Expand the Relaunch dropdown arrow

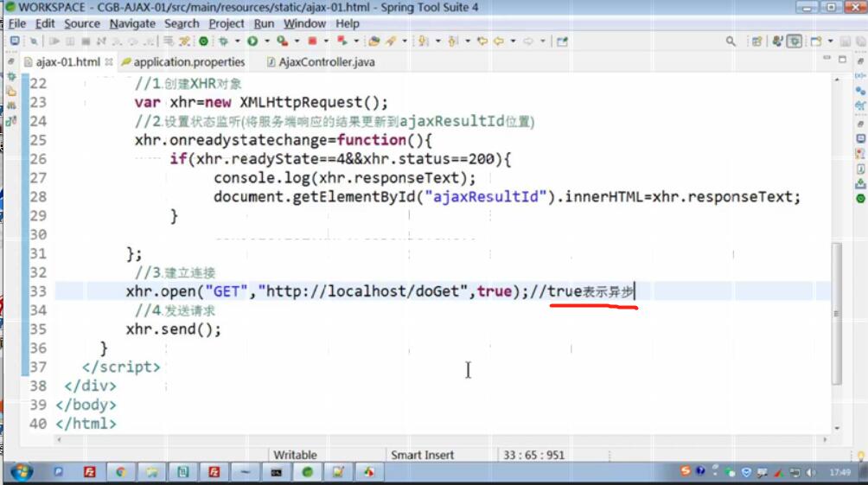click(356, 41)
